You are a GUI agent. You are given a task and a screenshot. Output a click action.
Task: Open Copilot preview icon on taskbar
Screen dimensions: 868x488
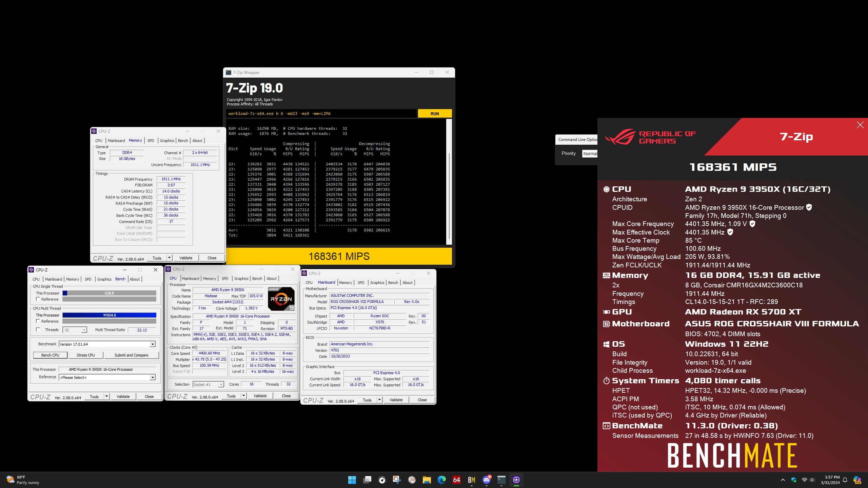click(x=857, y=480)
